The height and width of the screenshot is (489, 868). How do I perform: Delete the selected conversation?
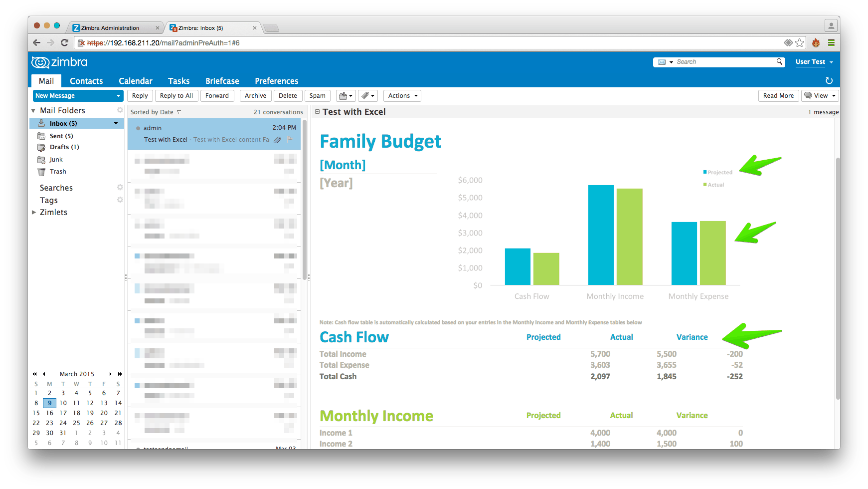[x=288, y=96]
